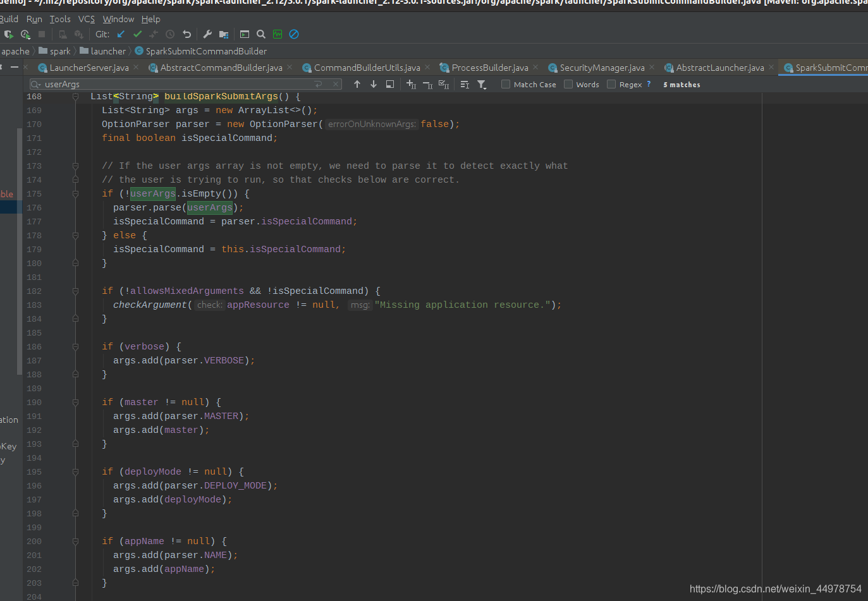Open the Help menu
This screenshot has width=868, height=601.
click(150, 19)
